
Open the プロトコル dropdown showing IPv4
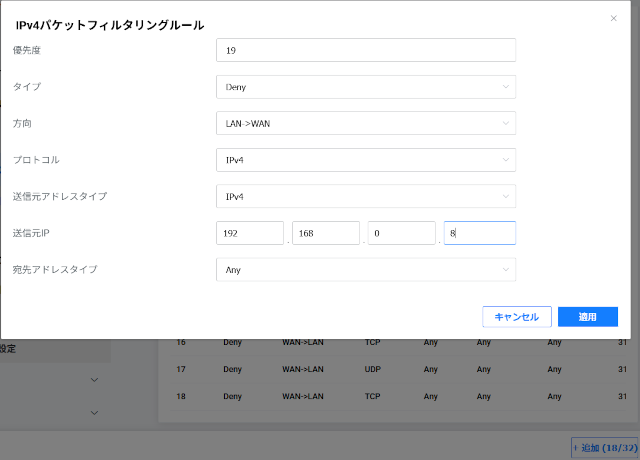366,160
